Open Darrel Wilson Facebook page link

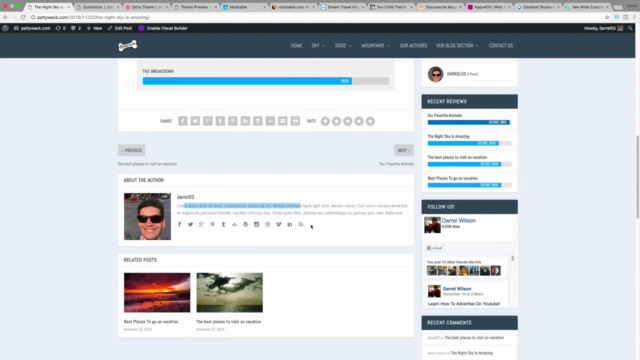pyautogui.click(x=458, y=220)
